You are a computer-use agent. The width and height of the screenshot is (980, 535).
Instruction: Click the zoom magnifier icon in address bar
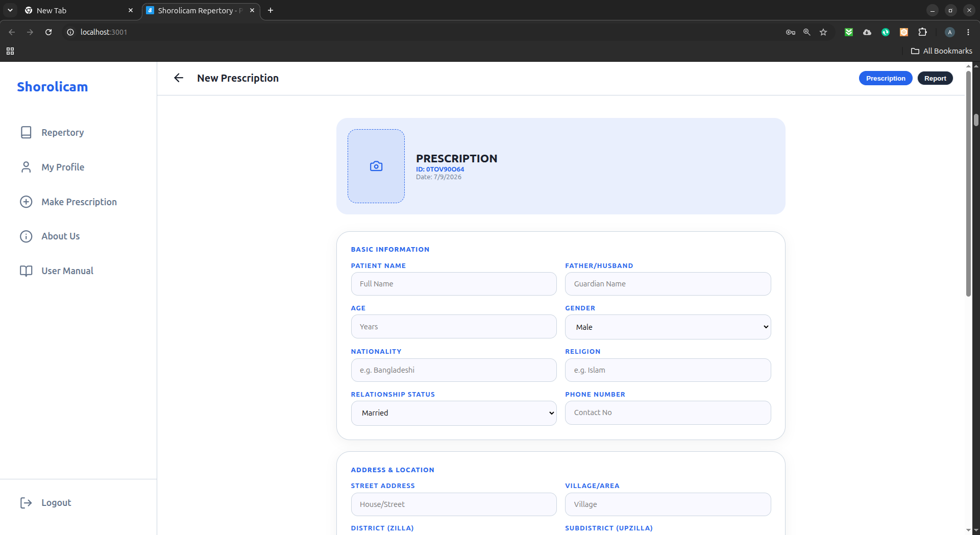[x=807, y=32]
